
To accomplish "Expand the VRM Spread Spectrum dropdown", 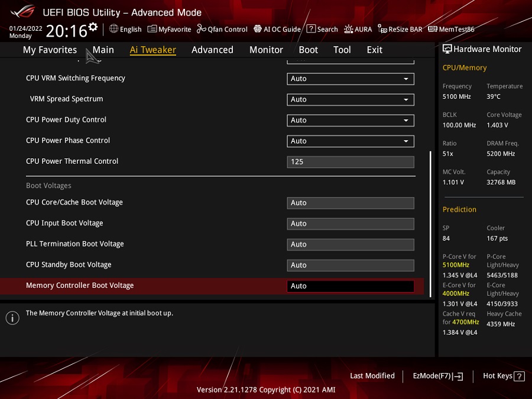I will coord(351,99).
